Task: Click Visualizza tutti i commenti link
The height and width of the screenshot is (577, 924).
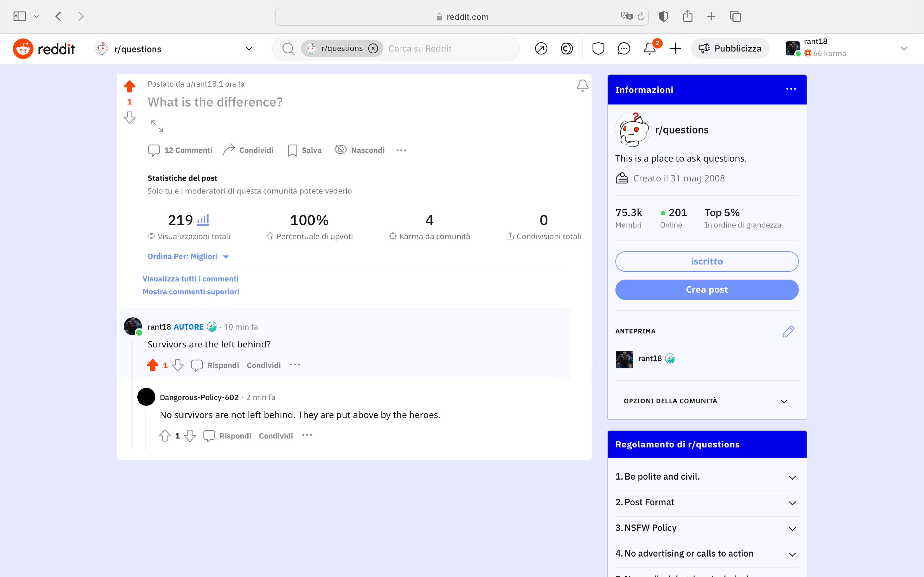Action: (190, 279)
